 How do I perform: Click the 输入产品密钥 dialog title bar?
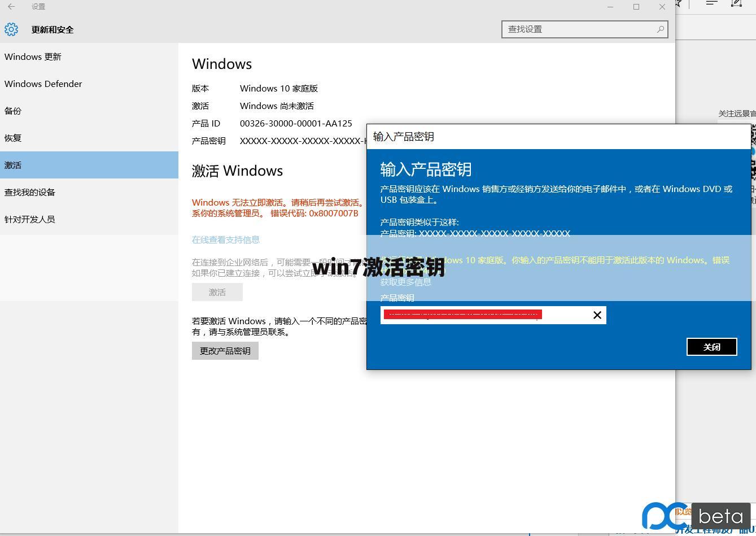559,137
